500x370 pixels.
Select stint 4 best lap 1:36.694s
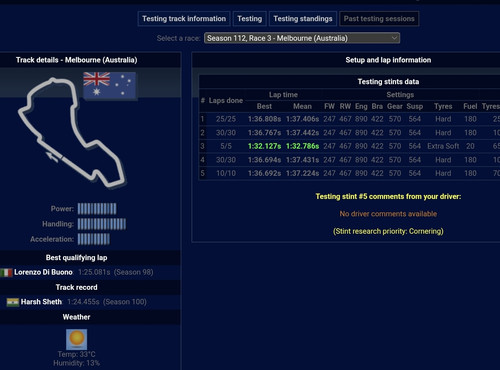pos(264,160)
